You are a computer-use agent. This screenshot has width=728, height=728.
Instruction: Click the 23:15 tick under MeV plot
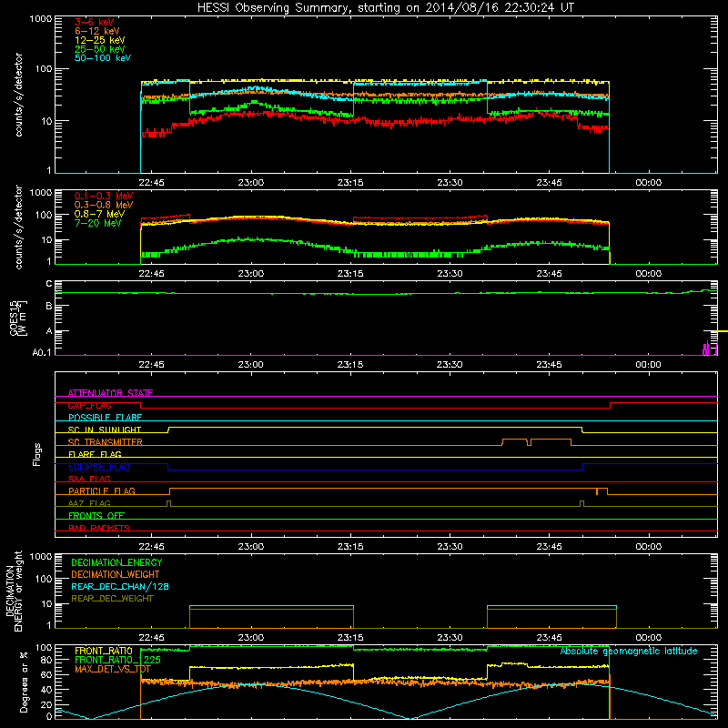tap(350, 274)
